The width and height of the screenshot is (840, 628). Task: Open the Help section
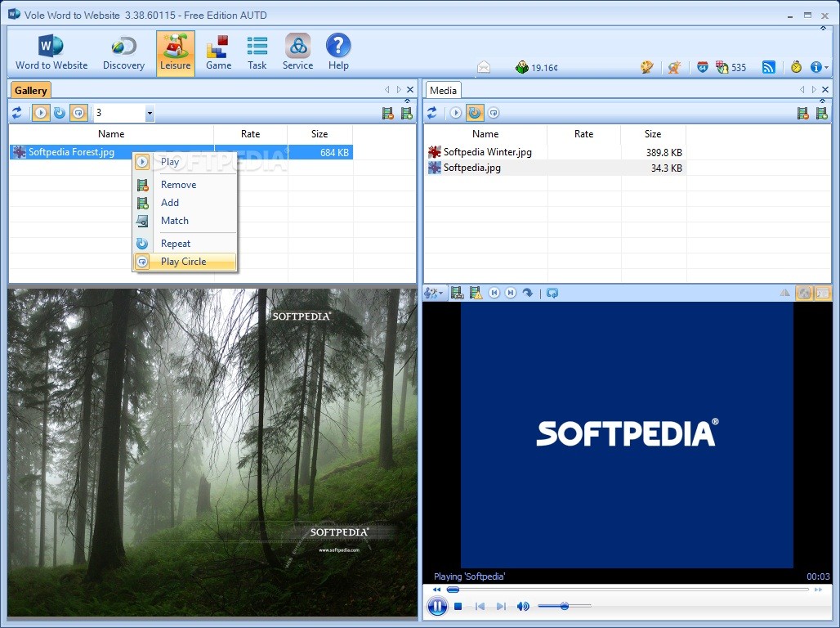(338, 52)
